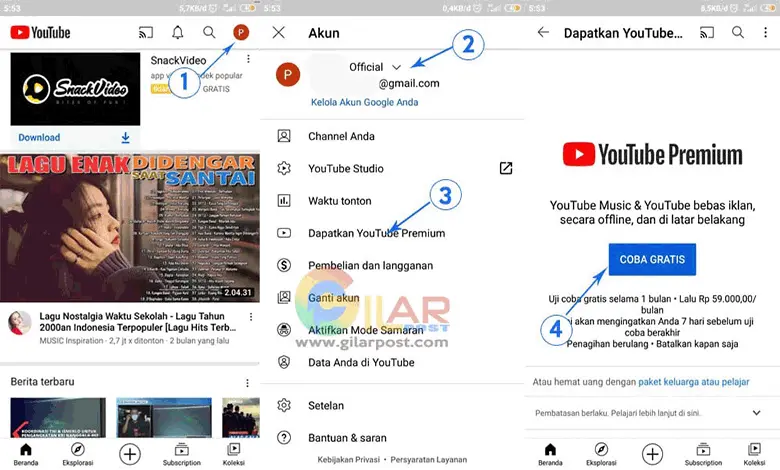Tap account avatar P in Akun panel
This screenshot has height=470, width=780.
288,75
